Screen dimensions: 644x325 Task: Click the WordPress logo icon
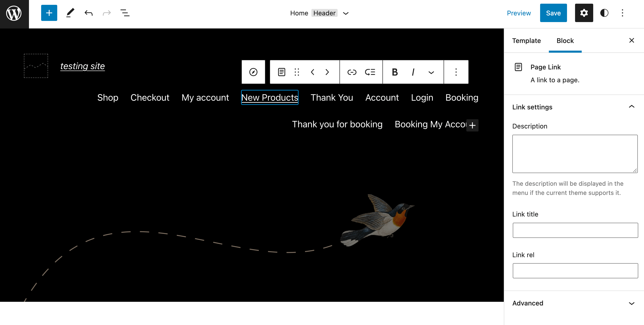click(x=14, y=14)
